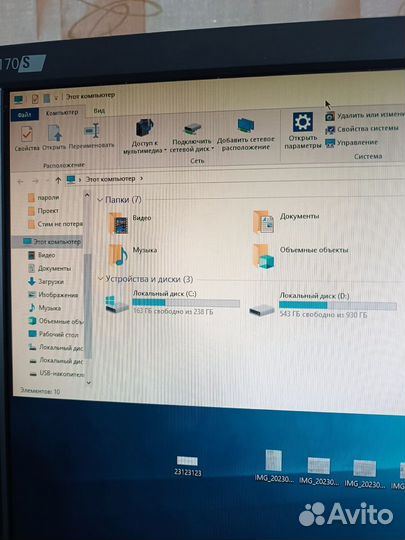Image resolution: width=405 pixels, height=540 pixels.
Task: Collapse Устройства и диски section
Action: coord(101,278)
